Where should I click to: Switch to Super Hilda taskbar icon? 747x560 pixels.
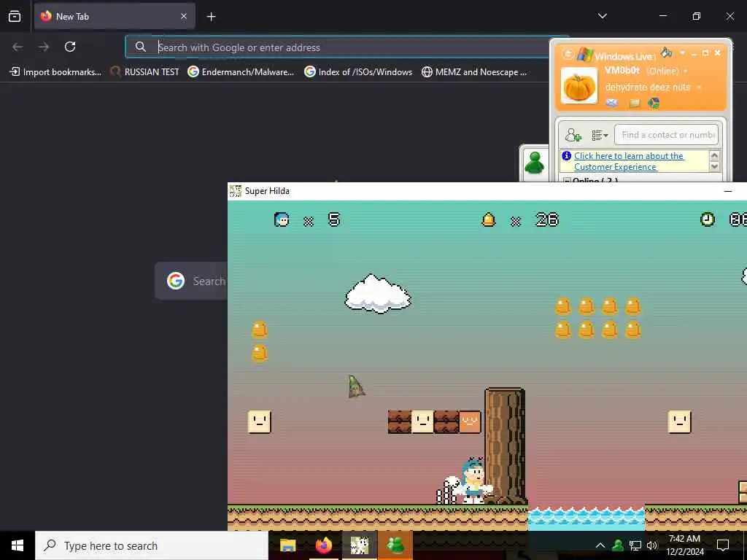(x=360, y=545)
